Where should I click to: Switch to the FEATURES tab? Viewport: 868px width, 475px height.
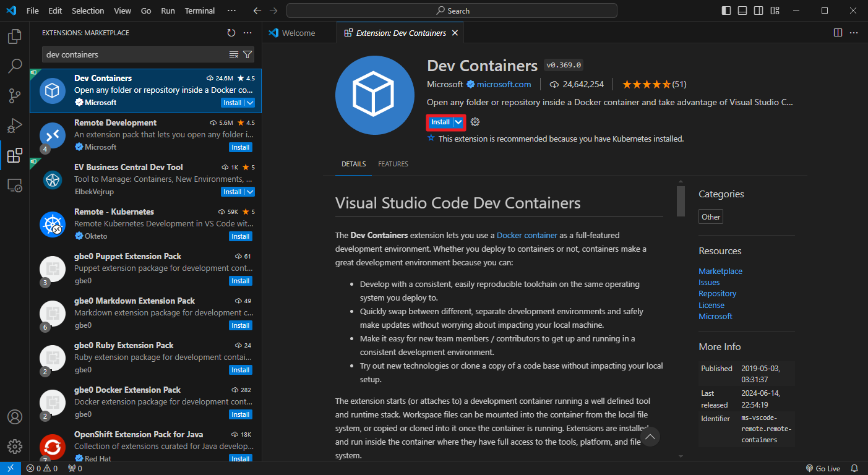(x=393, y=164)
